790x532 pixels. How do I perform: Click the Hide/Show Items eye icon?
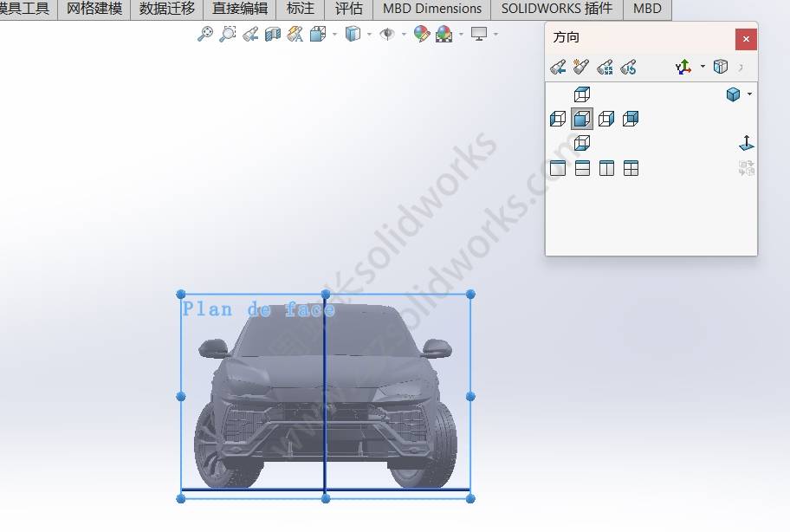tap(387, 34)
